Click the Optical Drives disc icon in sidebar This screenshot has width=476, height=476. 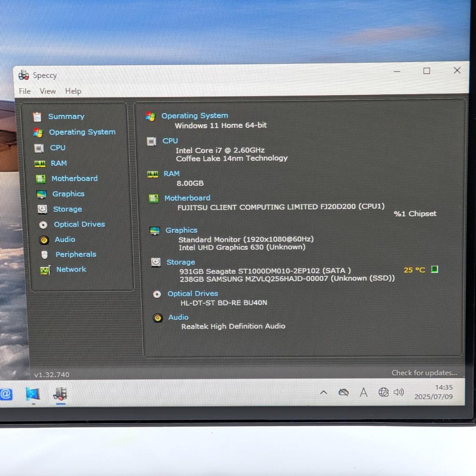pos(43,225)
